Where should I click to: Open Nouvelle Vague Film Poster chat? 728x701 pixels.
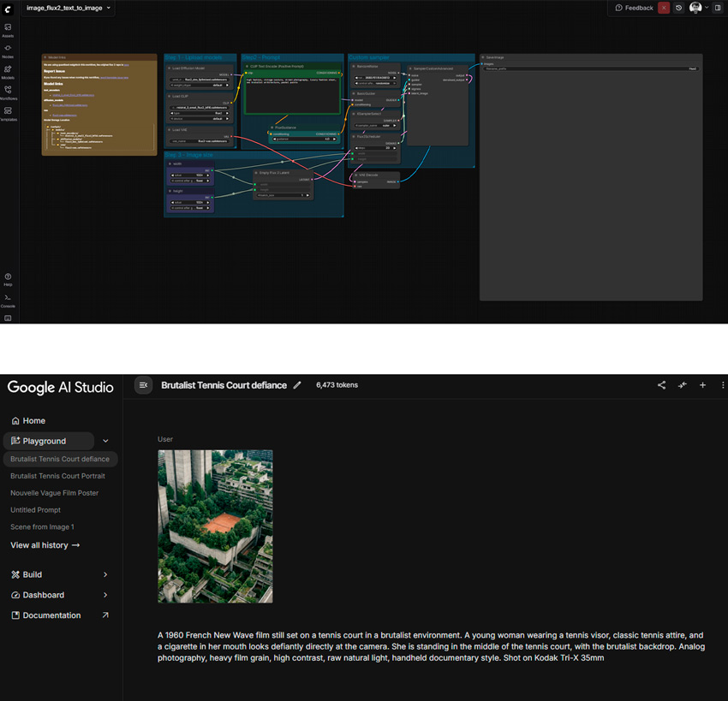(x=54, y=493)
